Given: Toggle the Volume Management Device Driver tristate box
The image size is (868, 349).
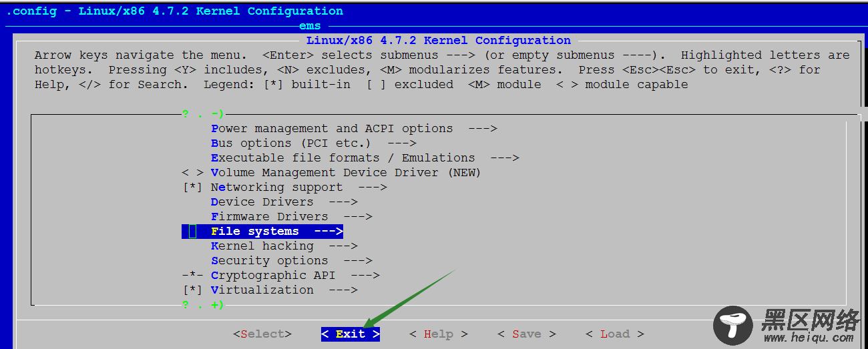Looking at the screenshot, I should coord(192,173).
